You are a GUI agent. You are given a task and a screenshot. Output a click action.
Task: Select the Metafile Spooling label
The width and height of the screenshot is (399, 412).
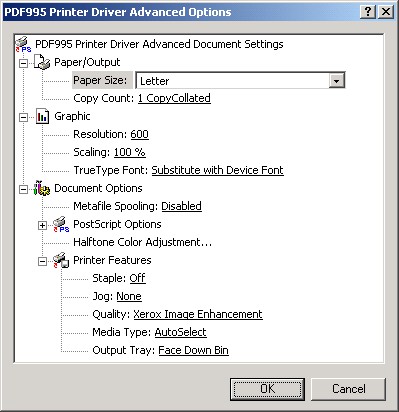point(115,206)
